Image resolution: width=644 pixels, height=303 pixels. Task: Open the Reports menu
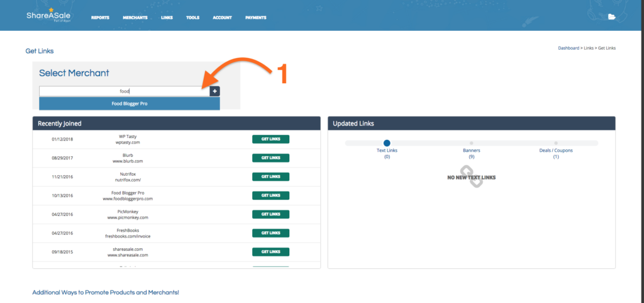(100, 18)
